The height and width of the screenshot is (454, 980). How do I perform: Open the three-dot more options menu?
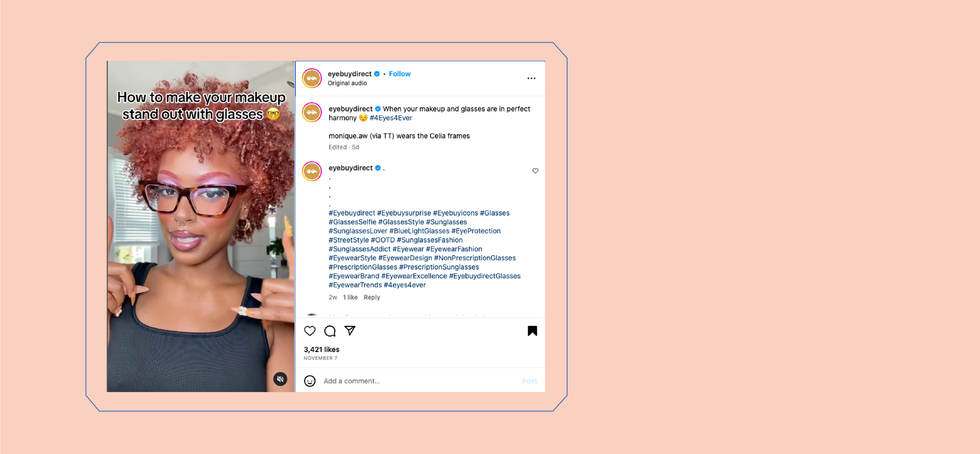[531, 78]
